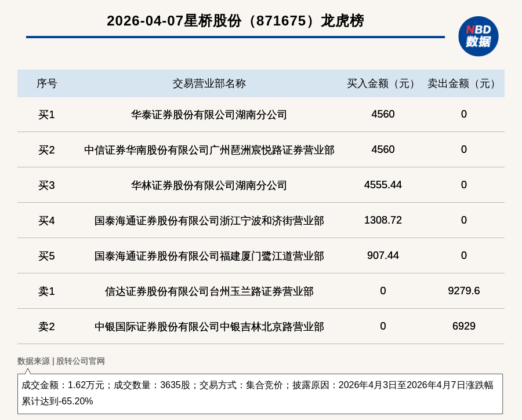Click the 卖出金额（元） column header
The width and height of the screenshot is (522, 420).
pyautogui.click(x=463, y=83)
